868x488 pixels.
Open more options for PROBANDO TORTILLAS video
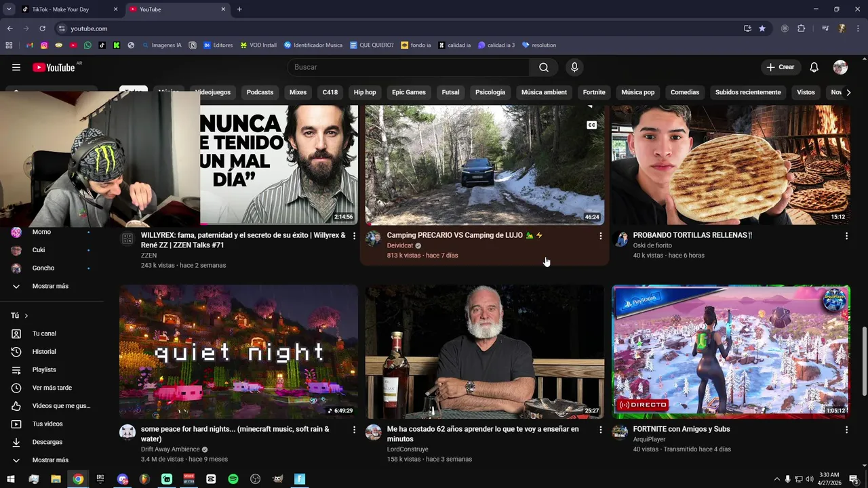tap(846, 236)
